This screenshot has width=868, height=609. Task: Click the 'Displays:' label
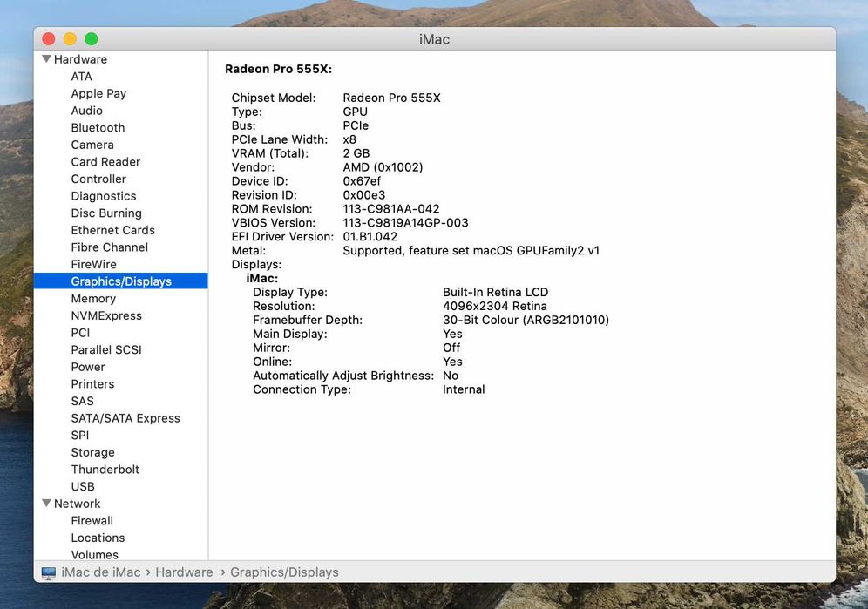pyautogui.click(x=256, y=265)
